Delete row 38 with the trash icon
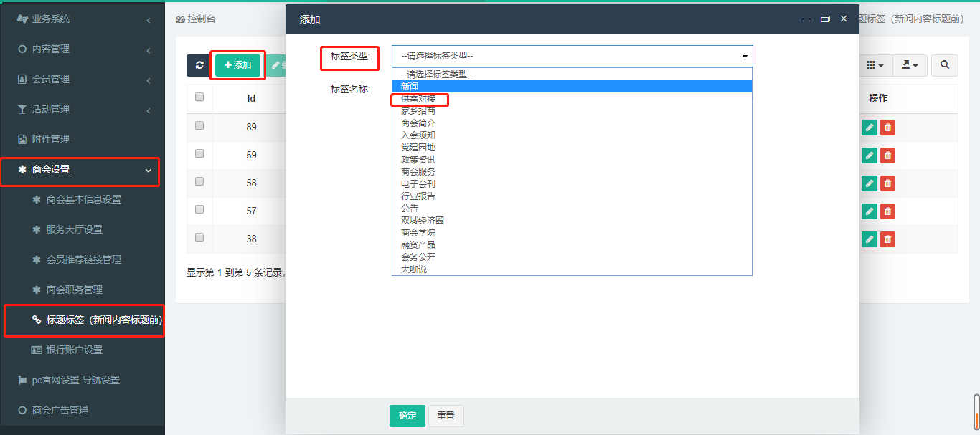Image resolution: width=980 pixels, height=435 pixels. tap(887, 239)
